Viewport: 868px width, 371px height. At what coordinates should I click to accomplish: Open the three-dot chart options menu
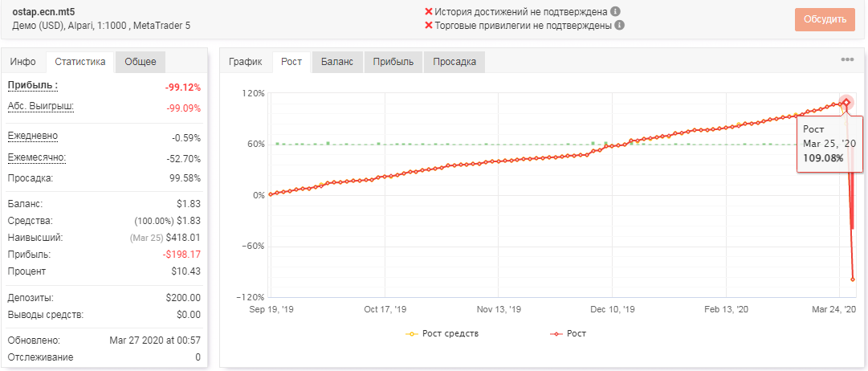click(847, 59)
